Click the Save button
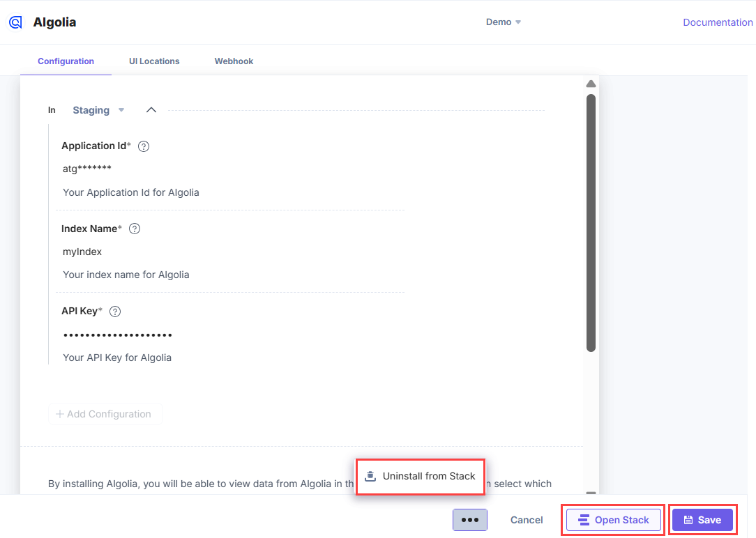The height and width of the screenshot is (538, 756). point(702,520)
